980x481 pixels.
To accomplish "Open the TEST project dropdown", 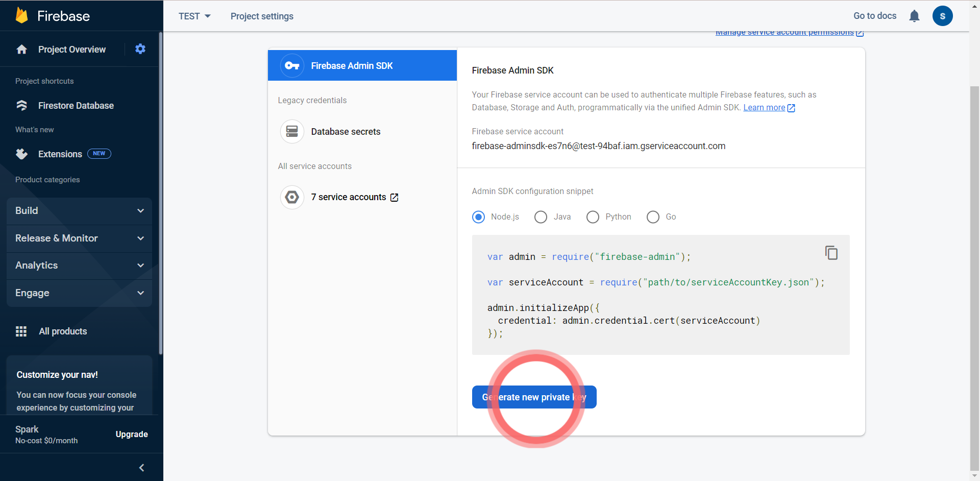I will [x=194, y=16].
